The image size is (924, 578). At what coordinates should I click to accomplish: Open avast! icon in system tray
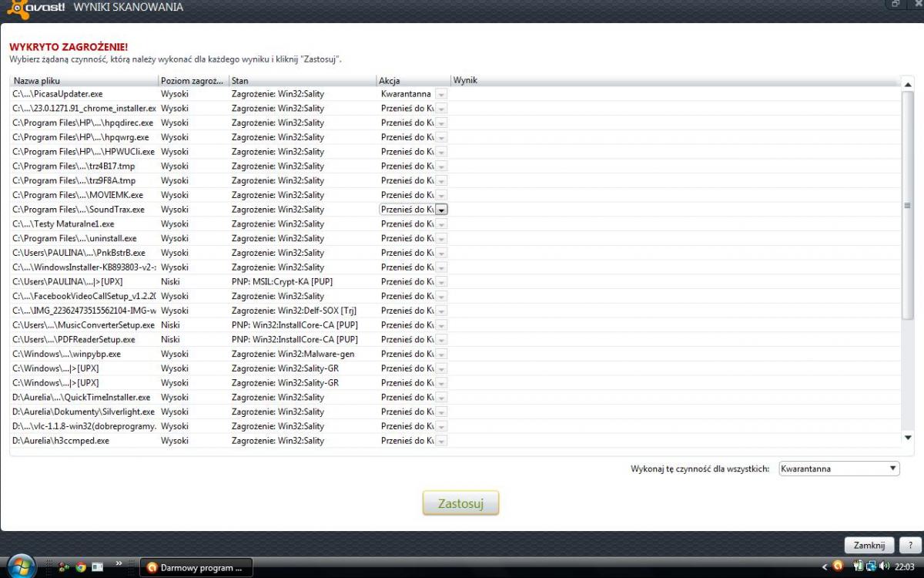[838, 566]
